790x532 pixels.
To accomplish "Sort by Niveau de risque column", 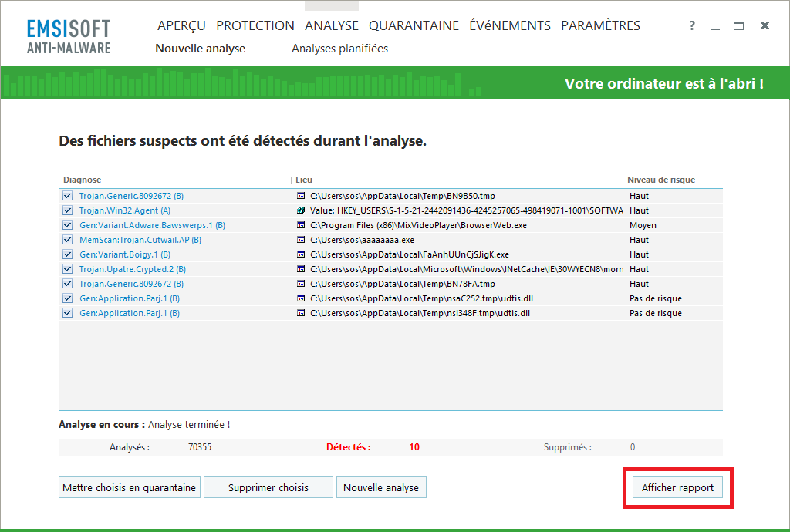I will point(660,180).
